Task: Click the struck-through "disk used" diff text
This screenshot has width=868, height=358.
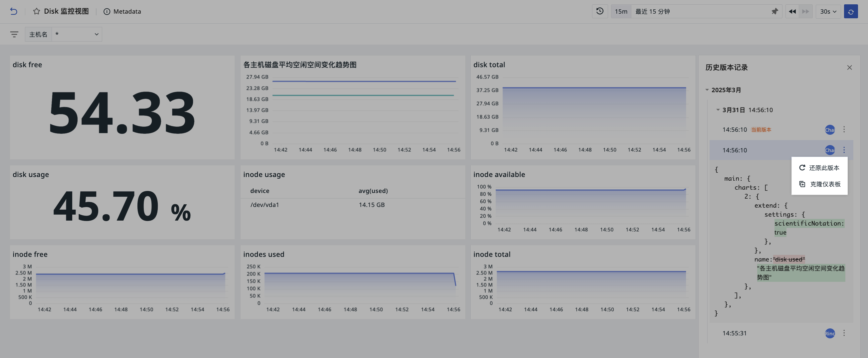Action: point(789,259)
